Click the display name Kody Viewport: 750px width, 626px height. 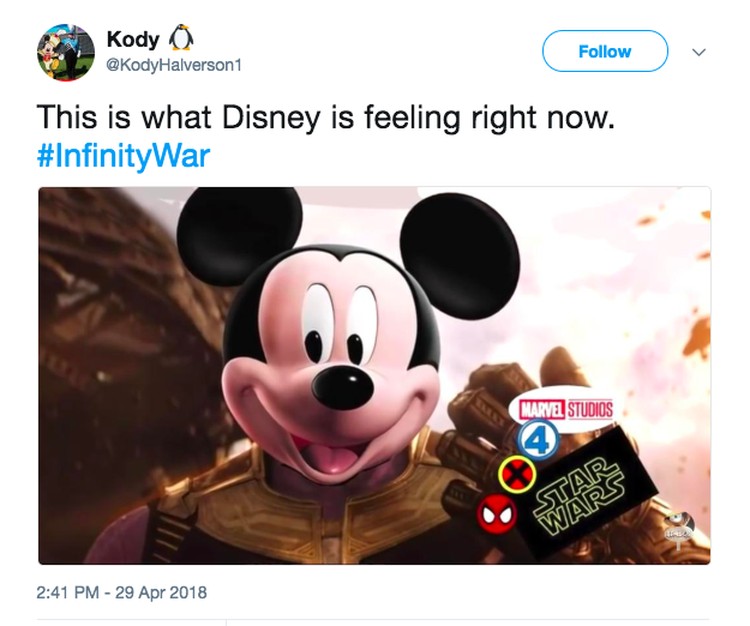(133, 39)
